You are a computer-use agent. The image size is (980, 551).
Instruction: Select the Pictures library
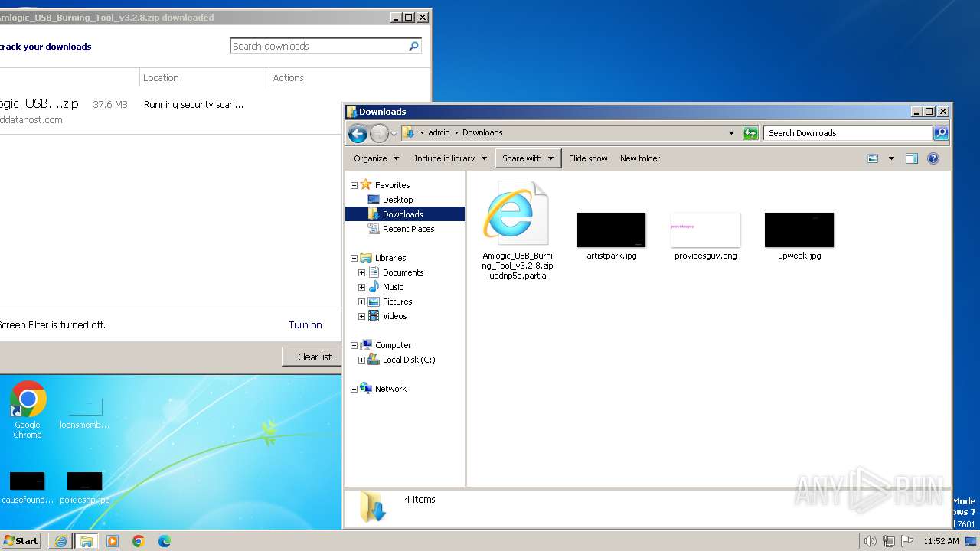[397, 302]
